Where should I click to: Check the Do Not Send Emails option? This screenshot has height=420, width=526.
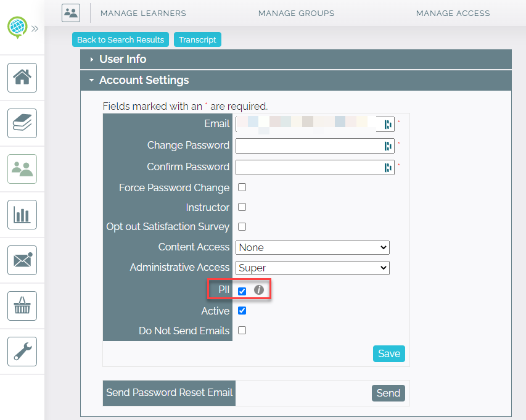click(242, 331)
